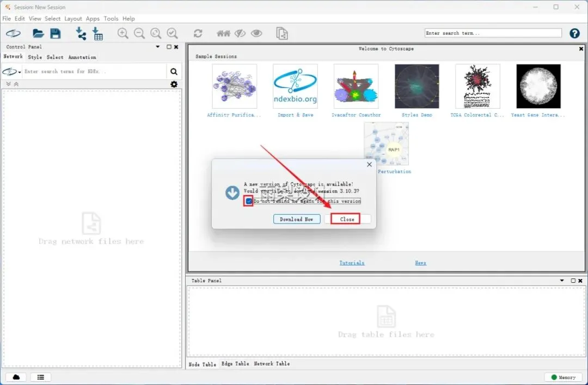Image resolution: width=588 pixels, height=385 pixels.
Task: Open the Layout menu
Action: click(73, 18)
